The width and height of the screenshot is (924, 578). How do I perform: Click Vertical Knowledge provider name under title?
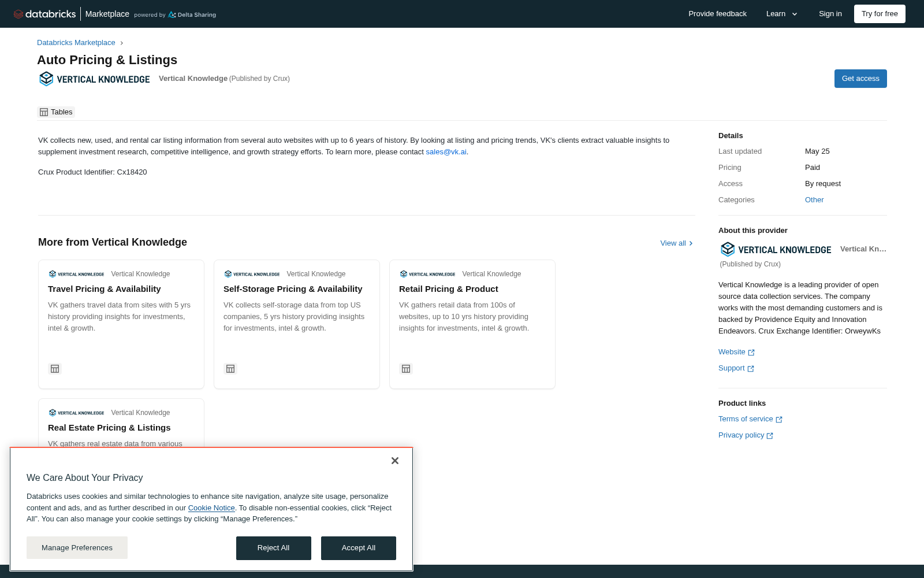coord(193,79)
